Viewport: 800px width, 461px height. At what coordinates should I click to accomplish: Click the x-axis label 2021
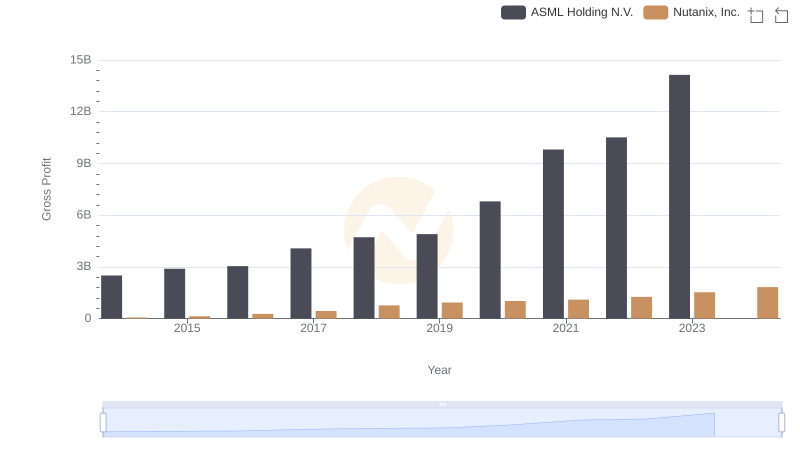566,328
